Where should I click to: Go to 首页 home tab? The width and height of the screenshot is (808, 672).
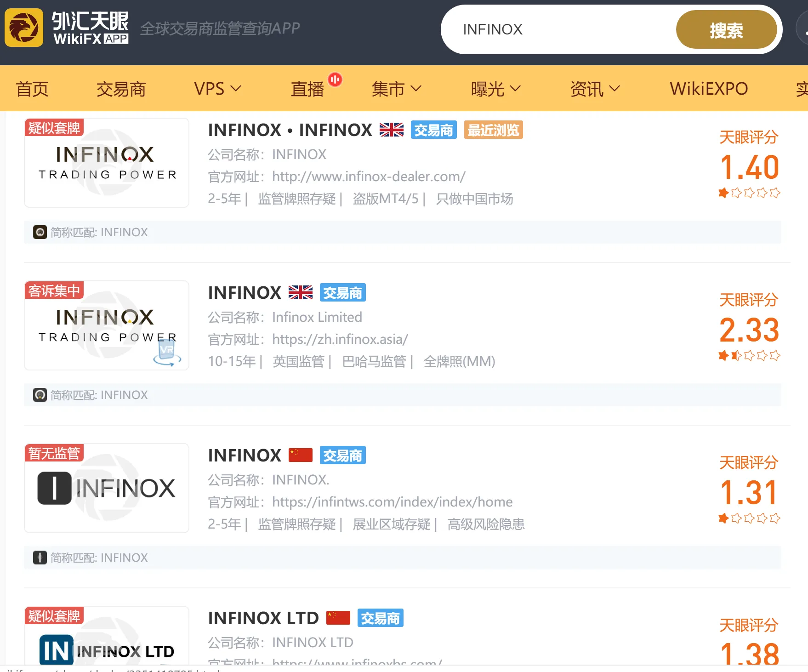point(32,89)
